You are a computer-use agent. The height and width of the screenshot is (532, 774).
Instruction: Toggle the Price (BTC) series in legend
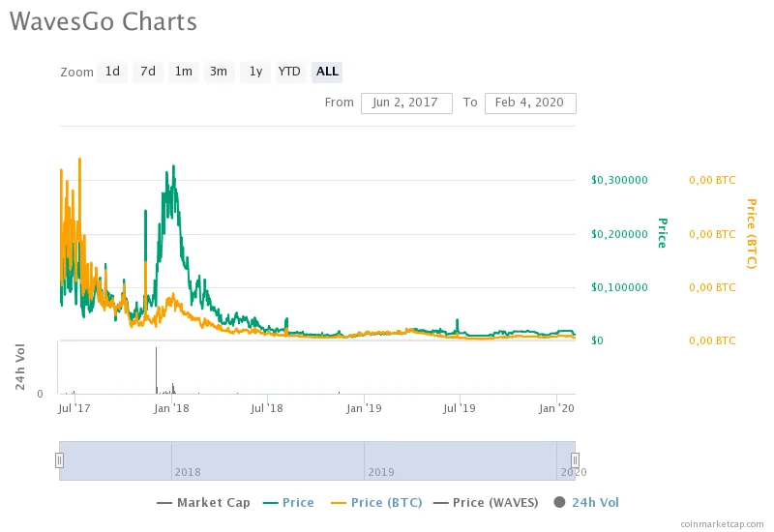pyautogui.click(x=376, y=502)
